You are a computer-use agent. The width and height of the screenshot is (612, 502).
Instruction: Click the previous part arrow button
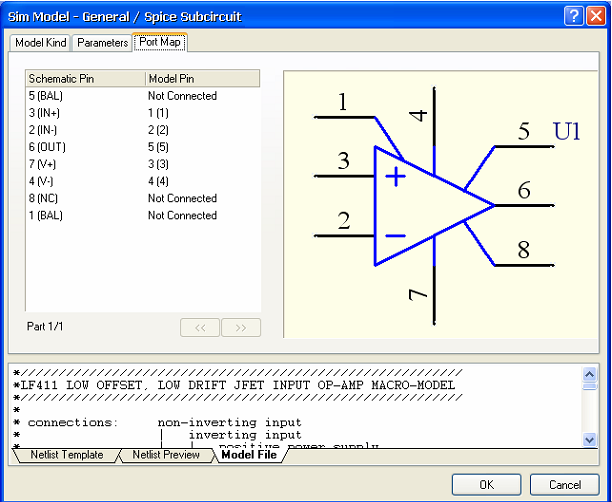200,327
